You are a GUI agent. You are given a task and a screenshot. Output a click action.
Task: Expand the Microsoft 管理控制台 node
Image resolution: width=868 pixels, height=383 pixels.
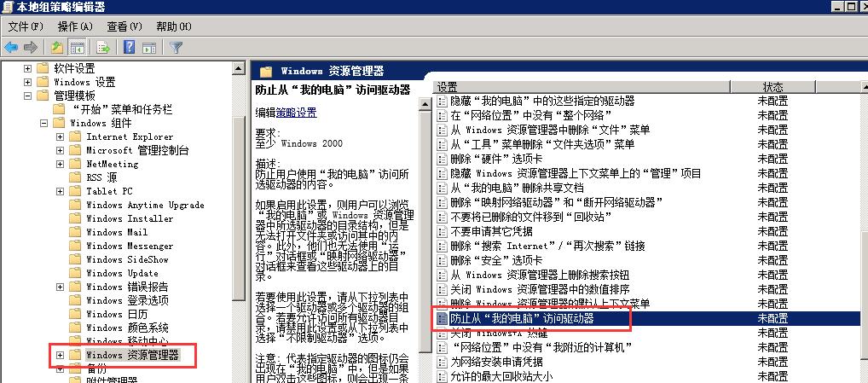pos(61,150)
